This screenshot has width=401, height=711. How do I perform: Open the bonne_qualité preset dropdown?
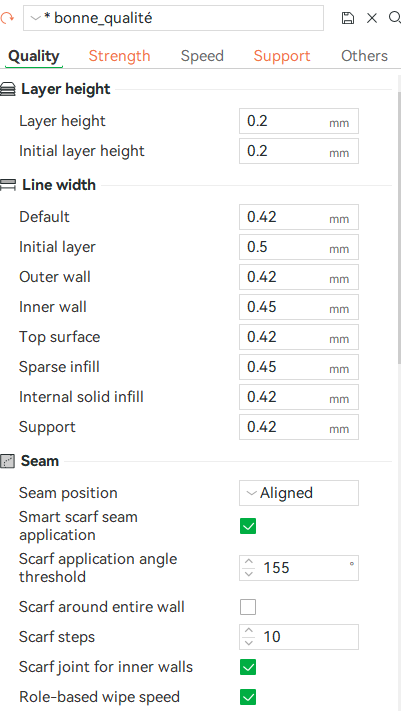pos(173,18)
